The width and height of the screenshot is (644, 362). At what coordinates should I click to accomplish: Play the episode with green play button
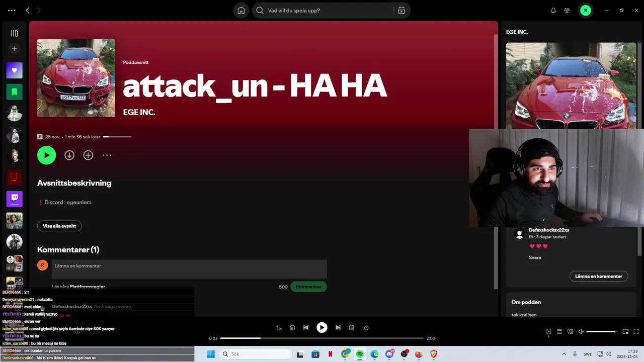pyautogui.click(x=46, y=155)
